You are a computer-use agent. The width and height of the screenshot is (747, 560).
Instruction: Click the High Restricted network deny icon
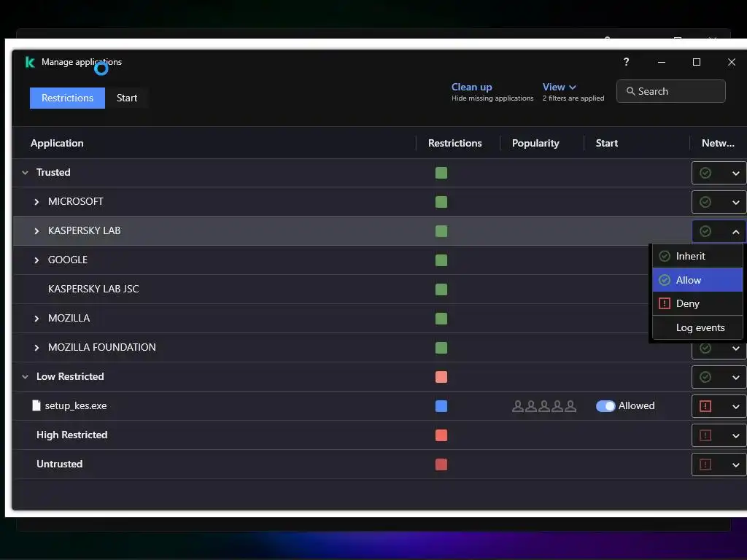click(705, 435)
